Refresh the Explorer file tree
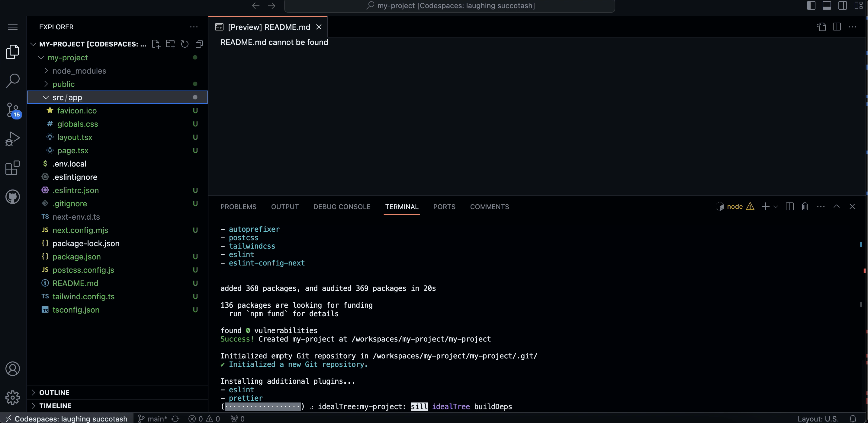 (x=185, y=44)
